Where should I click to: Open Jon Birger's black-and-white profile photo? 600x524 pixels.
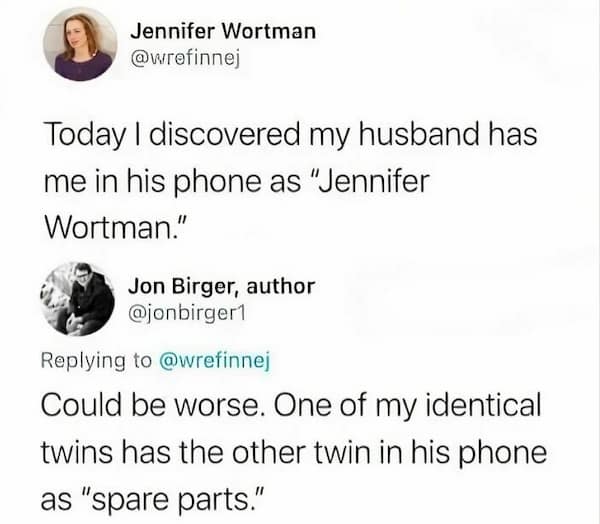click(x=78, y=299)
